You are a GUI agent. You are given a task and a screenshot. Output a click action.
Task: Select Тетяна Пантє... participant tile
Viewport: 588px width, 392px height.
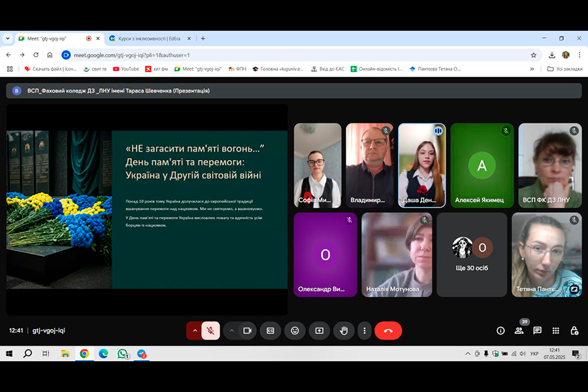coord(547,255)
